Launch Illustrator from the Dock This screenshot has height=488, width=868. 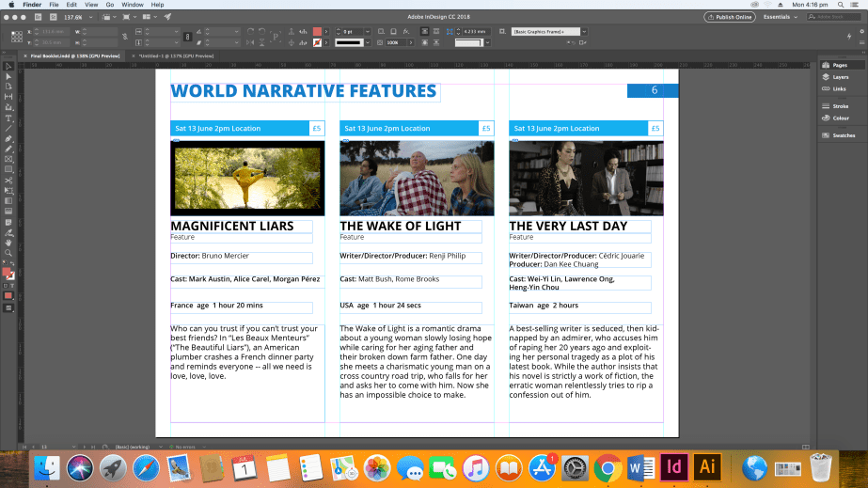coord(707,467)
